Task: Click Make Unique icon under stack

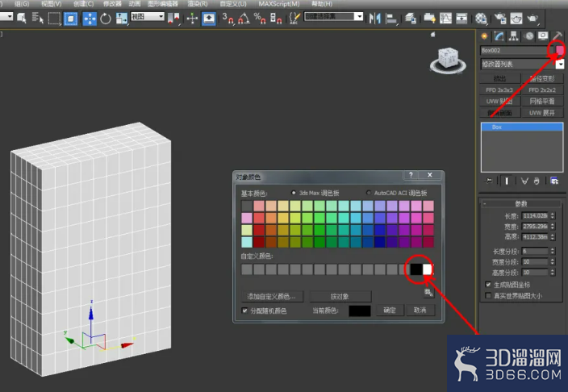Action: tap(524, 181)
